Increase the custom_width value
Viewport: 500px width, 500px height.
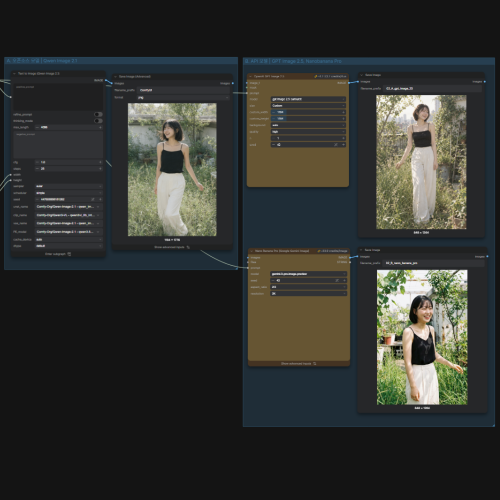(343, 112)
